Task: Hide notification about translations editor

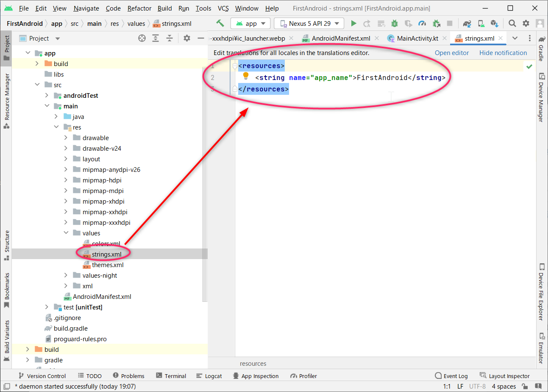Action: (x=503, y=52)
